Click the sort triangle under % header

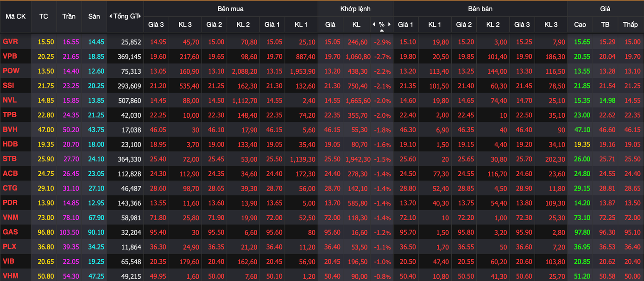click(382, 31)
